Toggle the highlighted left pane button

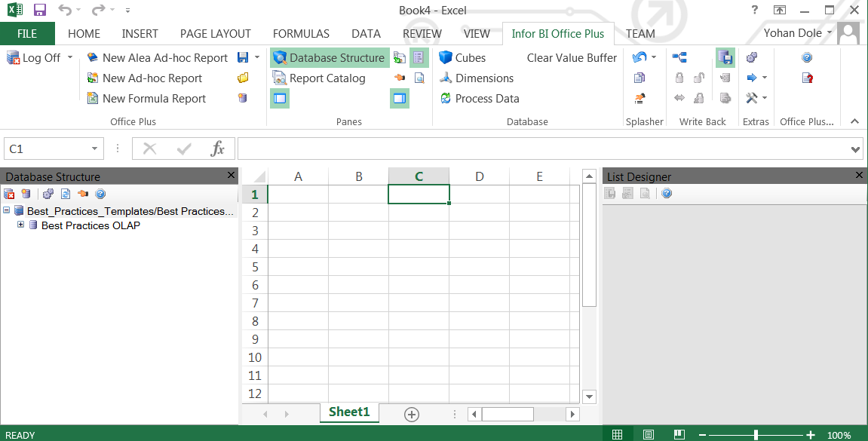click(280, 98)
